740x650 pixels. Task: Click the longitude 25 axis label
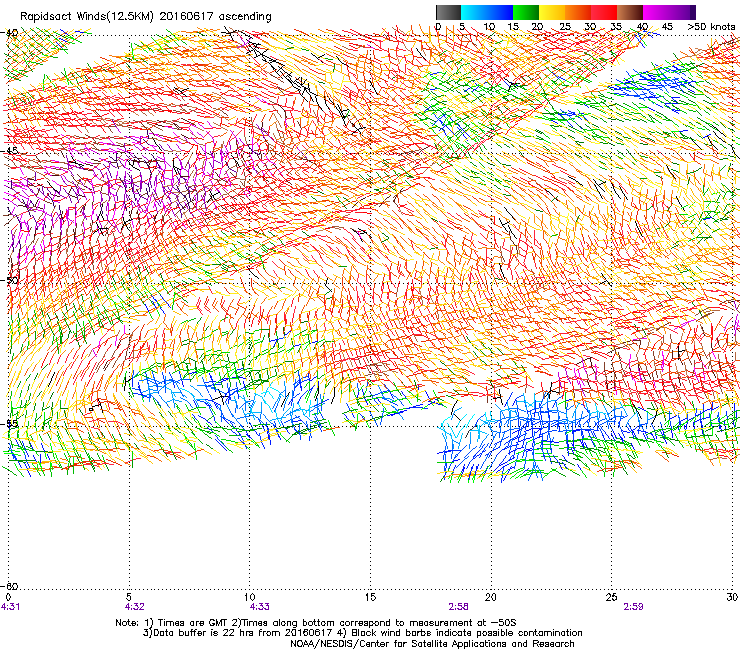[x=611, y=597]
